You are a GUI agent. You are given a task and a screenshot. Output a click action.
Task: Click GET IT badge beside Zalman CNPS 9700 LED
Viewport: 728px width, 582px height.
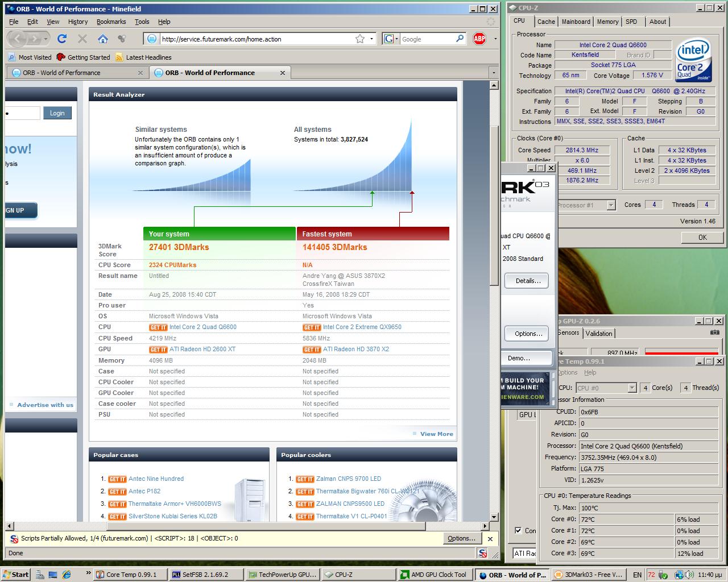[305, 479]
